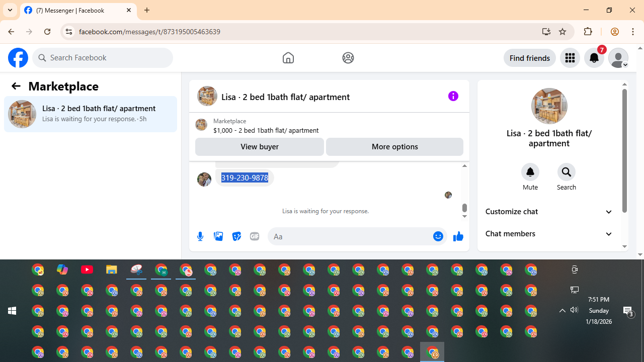644x362 pixels.
Task: Open a new browser tab
Action: [147, 10]
